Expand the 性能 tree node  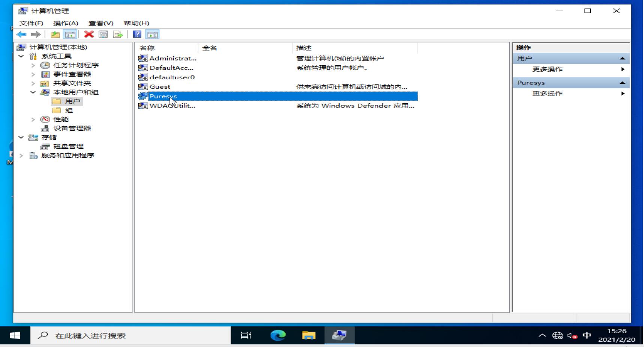[33, 119]
